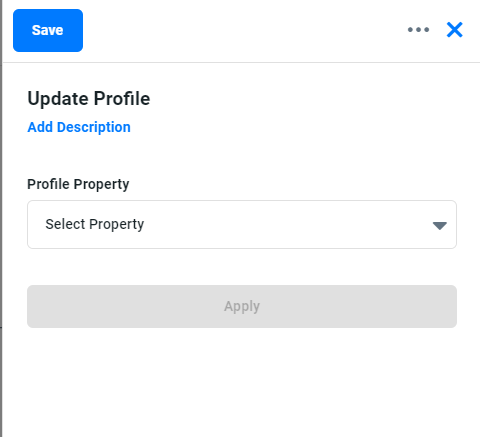
Task: Show more actions via ellipsis icon
Action: coord(418,30)
